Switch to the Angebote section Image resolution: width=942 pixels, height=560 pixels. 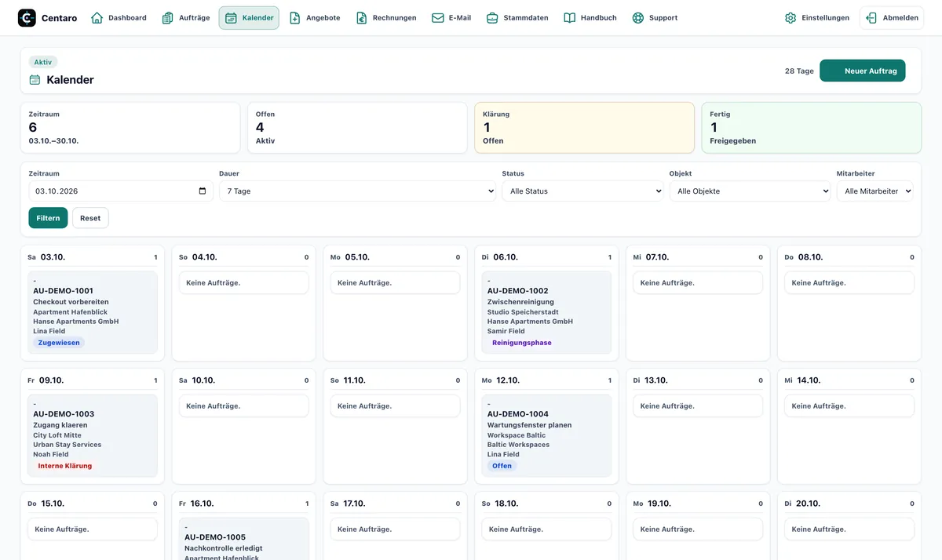coord(315,18)
